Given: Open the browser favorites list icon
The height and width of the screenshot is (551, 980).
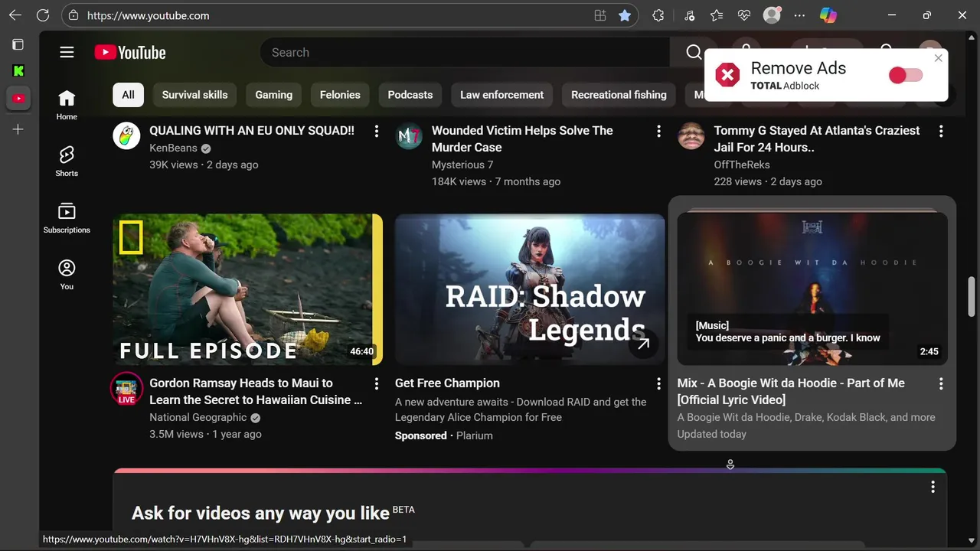Looking at the screenshot, I should point(716,15).
